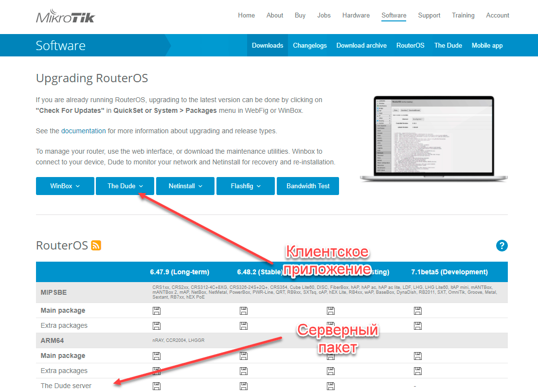Open the documentation link

pyautogui.click(x=83, y=131)
